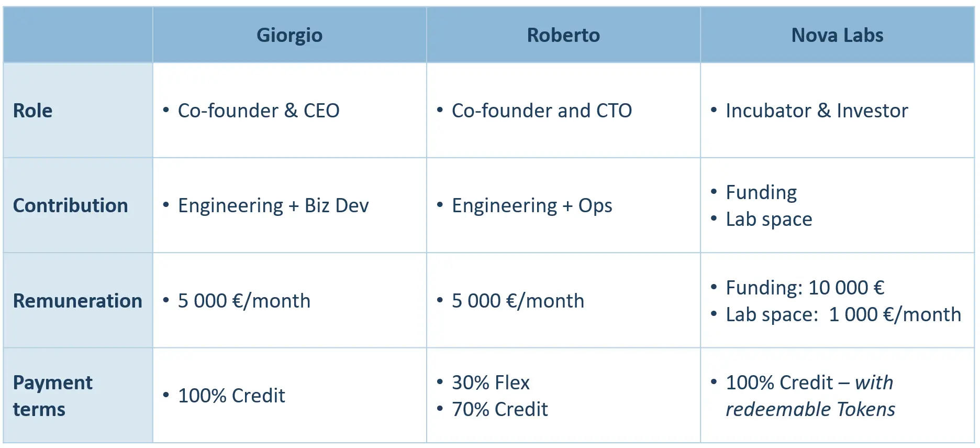Click the 'Co-founder & CEO' text

[259, 111]
